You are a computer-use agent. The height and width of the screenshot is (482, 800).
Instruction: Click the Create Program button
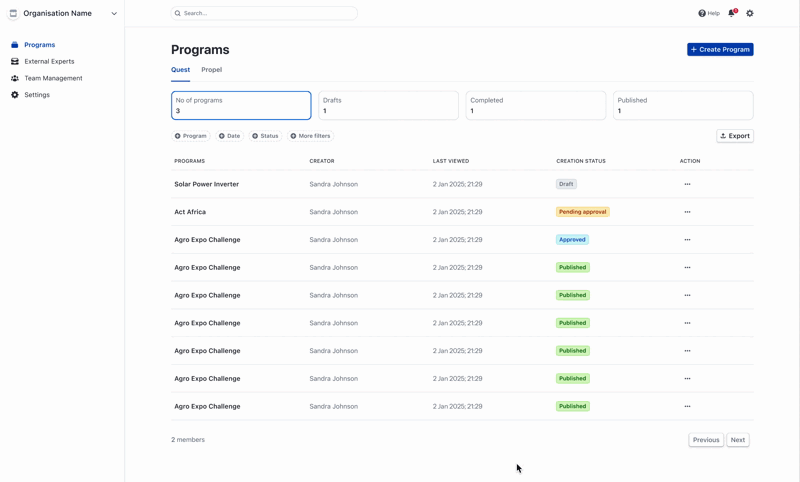point(720,49)
